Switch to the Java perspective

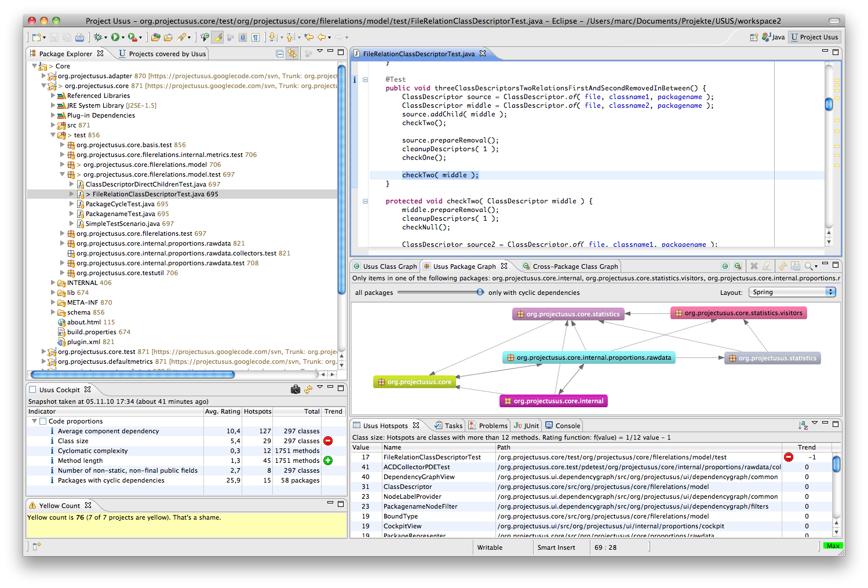pos(774,37)
